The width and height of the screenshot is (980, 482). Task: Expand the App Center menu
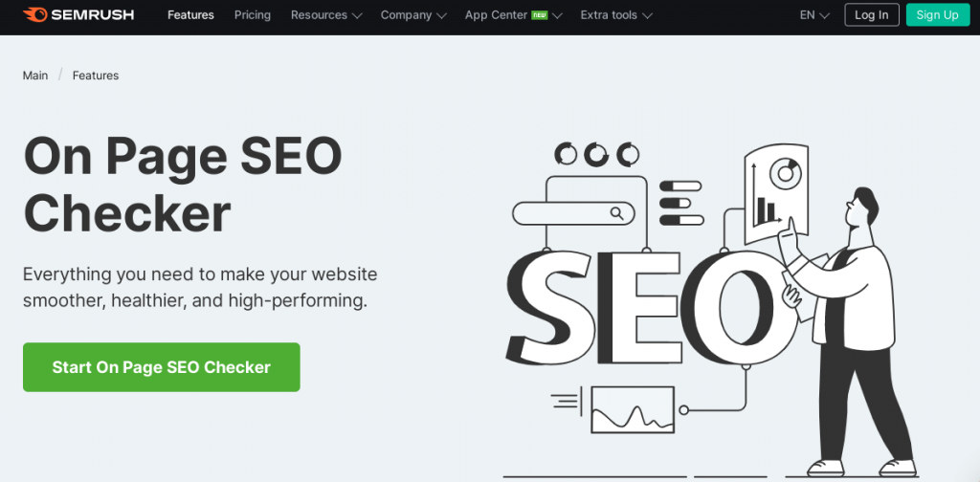(x=513, y=15)
